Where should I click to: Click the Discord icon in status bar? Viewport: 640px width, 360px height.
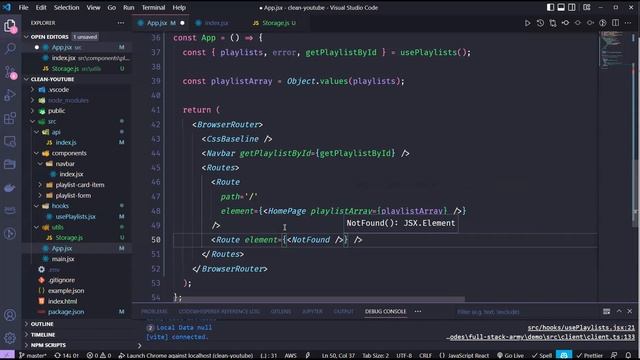pyautogui.click(x=564, y=356)
